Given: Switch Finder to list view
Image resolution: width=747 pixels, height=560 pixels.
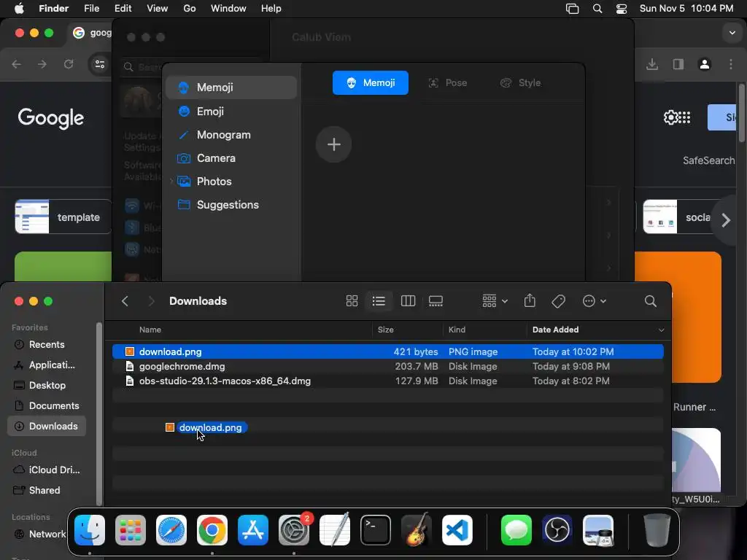Looking at the screenshot, I should 379,301.
